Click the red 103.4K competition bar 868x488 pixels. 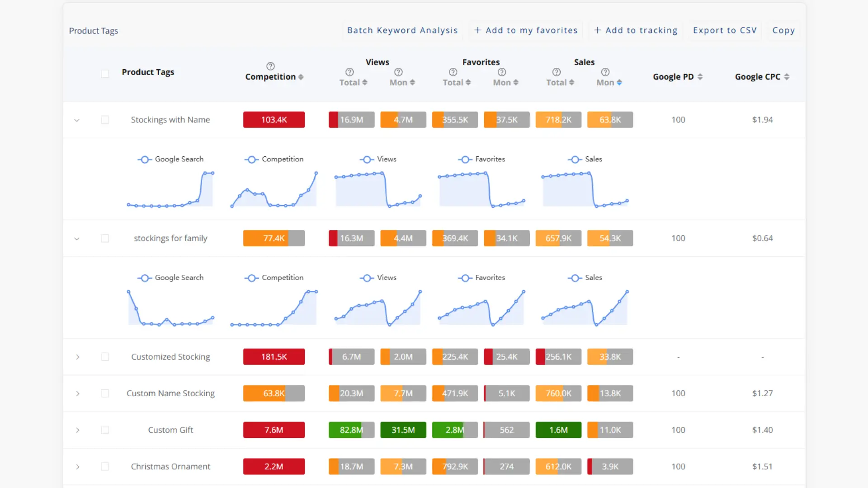(x=274, y=120)
